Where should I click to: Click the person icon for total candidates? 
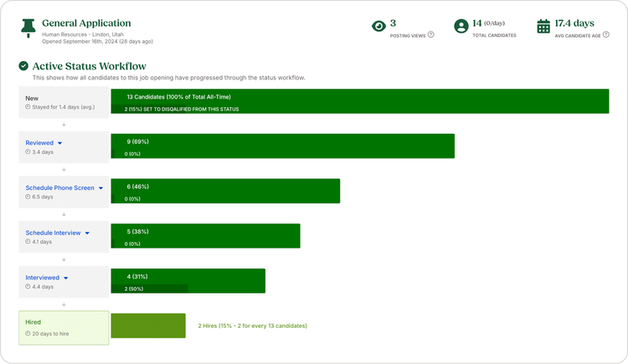pos(461,27)
